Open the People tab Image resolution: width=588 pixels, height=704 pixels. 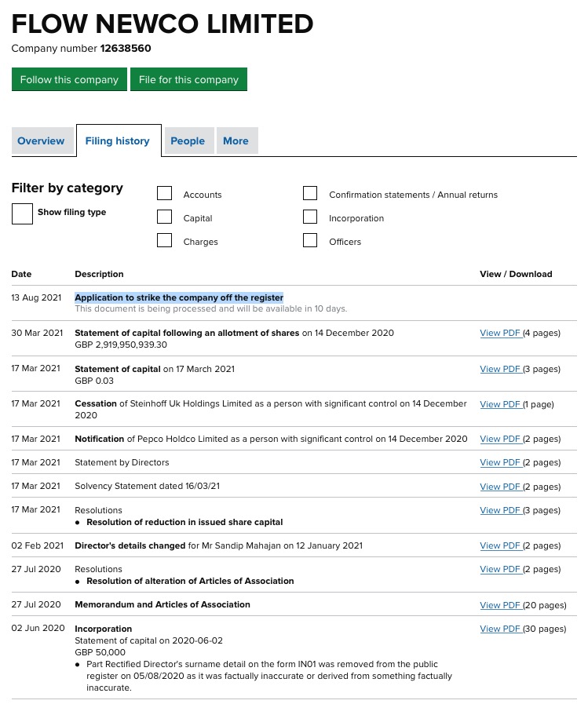tap(188, 141)
